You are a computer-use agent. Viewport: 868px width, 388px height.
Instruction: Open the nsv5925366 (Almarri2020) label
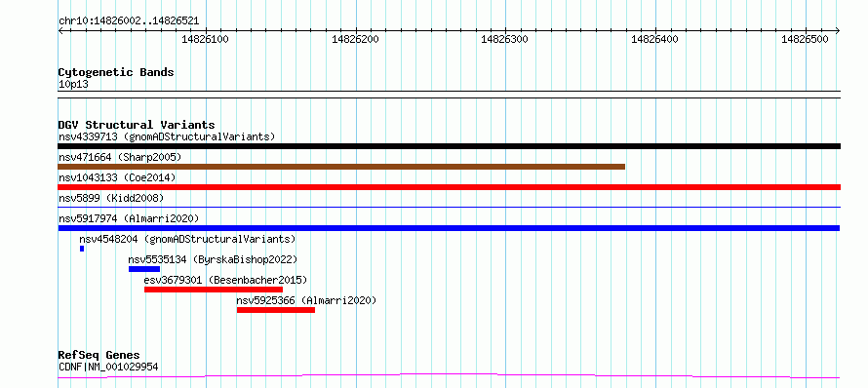click(x=306, y=300)
